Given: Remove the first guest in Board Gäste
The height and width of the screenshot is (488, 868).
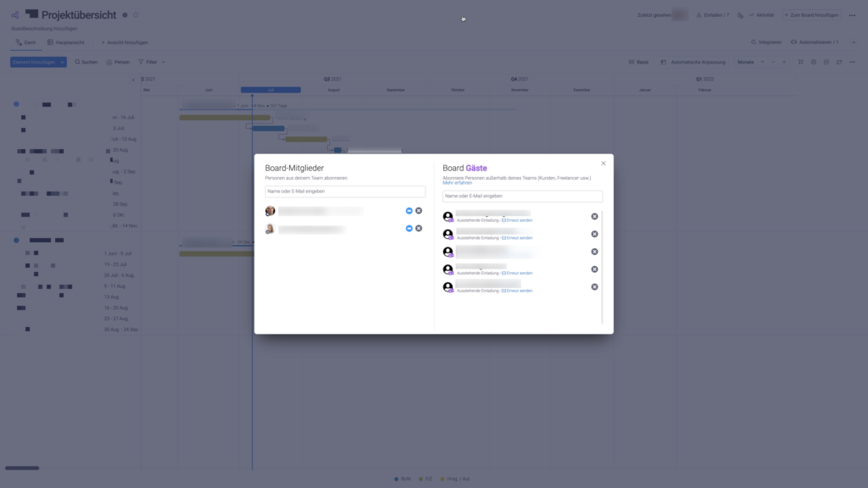Looking at the screenshot, I should point(594,216).
